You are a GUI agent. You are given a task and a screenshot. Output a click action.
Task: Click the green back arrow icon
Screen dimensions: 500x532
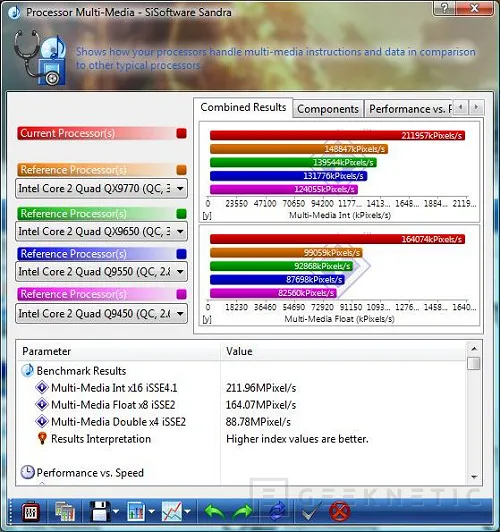click(215, 512)
